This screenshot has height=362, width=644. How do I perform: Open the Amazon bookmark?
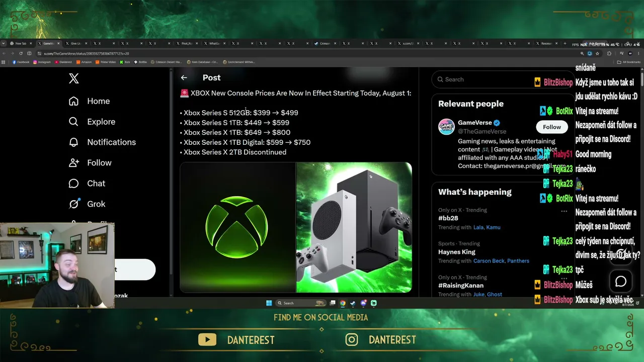coord(84,62)
